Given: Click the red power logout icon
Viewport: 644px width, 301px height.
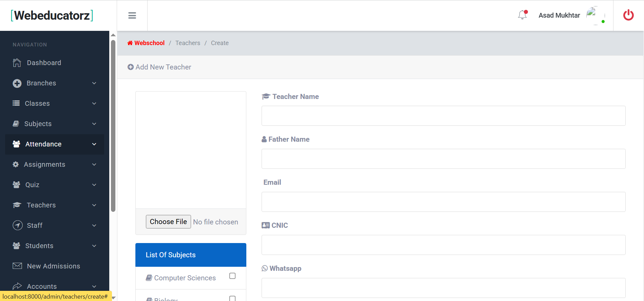Looking at the screenshot, I should click(x=628, y=15).
